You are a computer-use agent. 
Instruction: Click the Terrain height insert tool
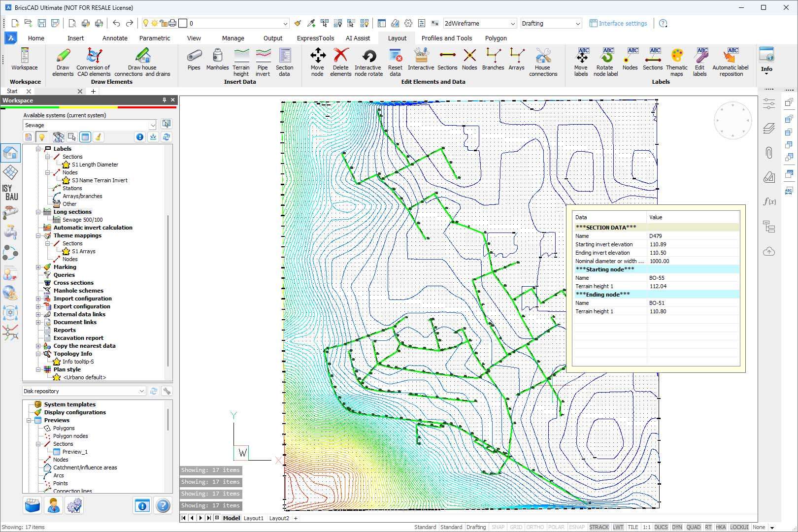click(241, 61)
